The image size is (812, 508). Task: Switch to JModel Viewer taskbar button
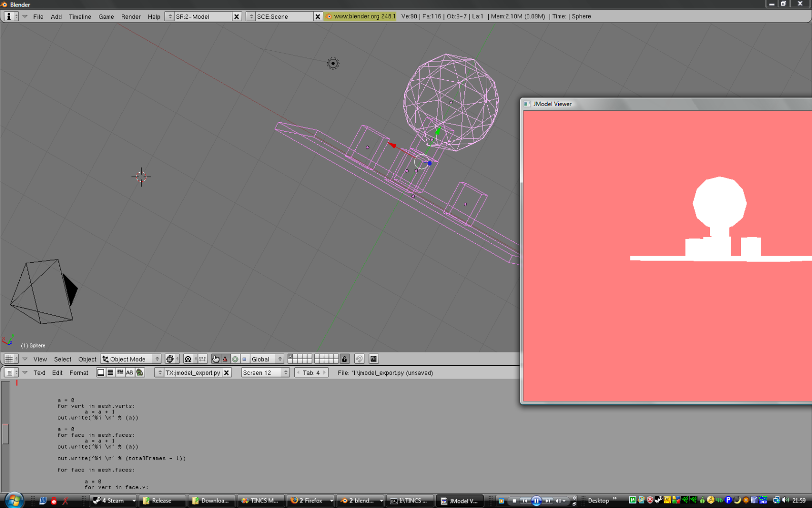coord(460,501)
